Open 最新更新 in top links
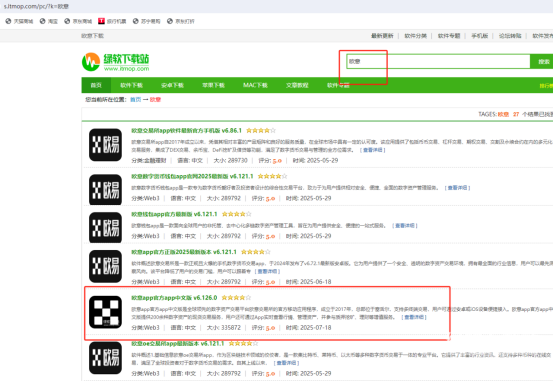Screen dimensions: 554x381 (x=382, y=36)
